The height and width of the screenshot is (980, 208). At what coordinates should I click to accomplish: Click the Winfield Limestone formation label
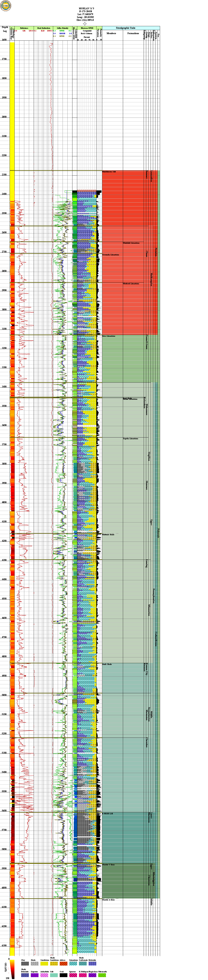(x=131, y=243)
